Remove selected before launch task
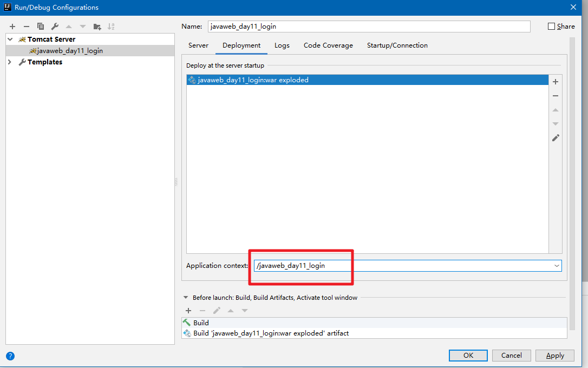Screen dimensions: 588x368 [202, 311]
